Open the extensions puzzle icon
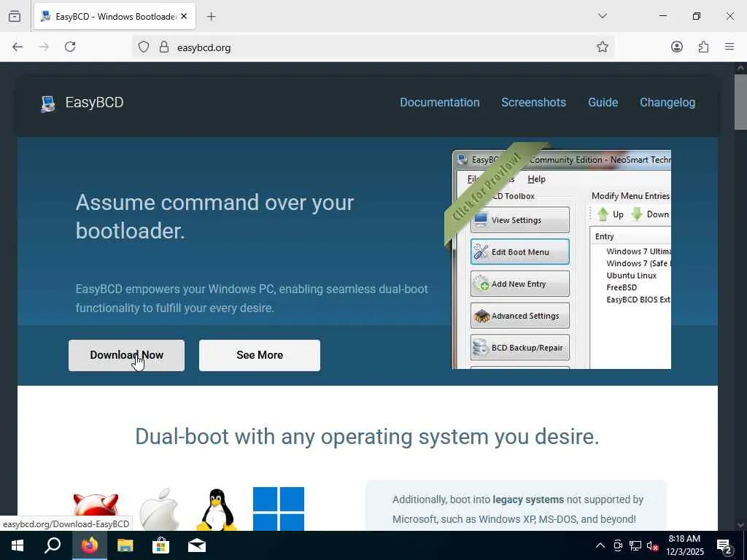747x560 pixels. [704, 47]
